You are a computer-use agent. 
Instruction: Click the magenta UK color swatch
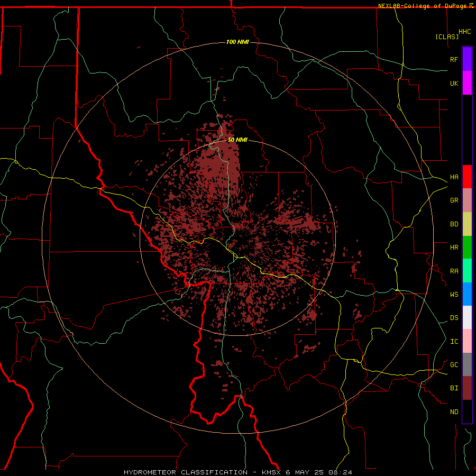point(467,83)
